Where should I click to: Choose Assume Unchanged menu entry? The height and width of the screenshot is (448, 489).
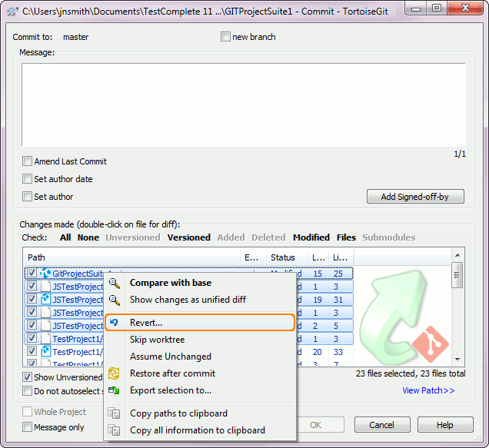[200, 357]
